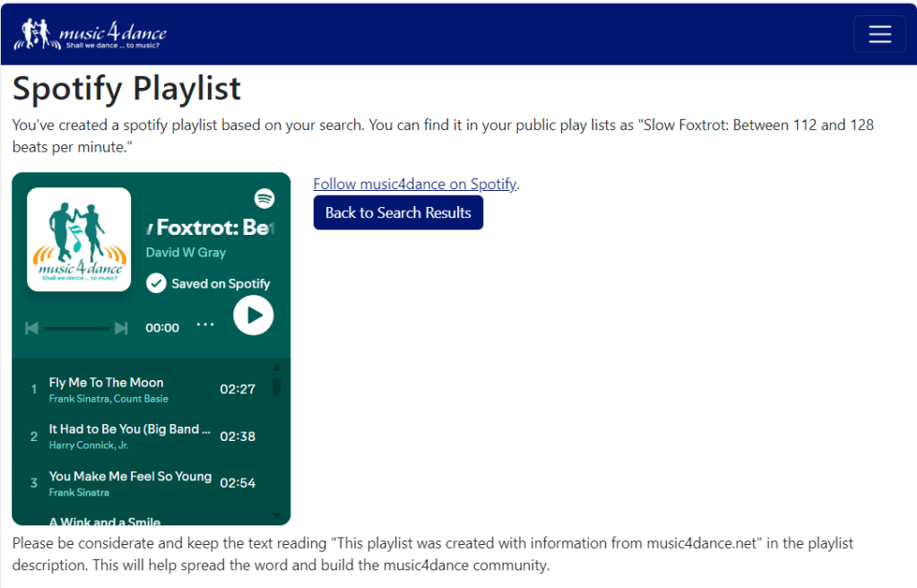Follow music4dance on Spotify link
The height and width of the screenshot is (588, 917).
pos(415,184)
